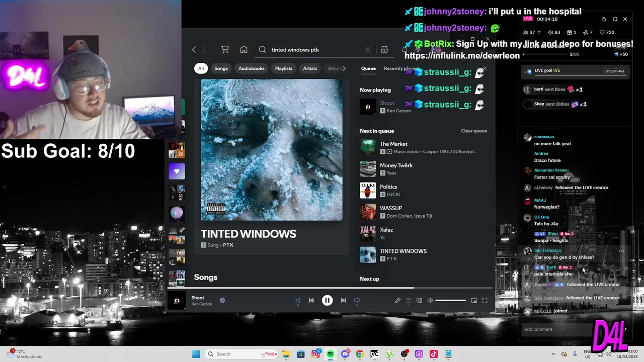Toggle shuffle in the player bar
Image resolution: width=644 pixels, height=362 pixels.
click(x=298, y=300)
